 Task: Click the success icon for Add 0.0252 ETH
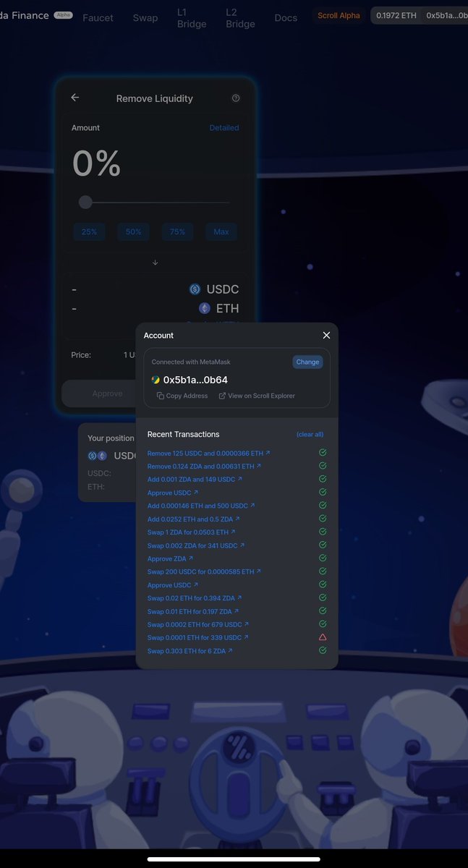323,519
